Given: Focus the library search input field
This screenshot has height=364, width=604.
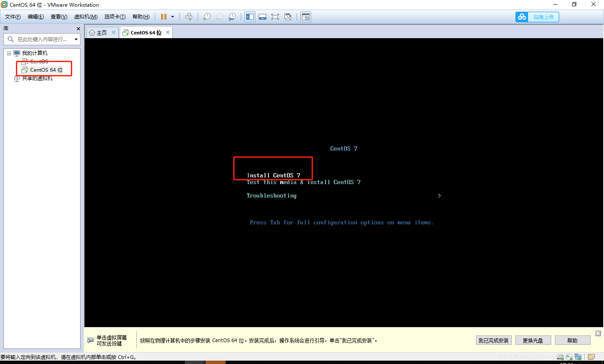Looking at the screenshot, I should [x=42, y=39].
